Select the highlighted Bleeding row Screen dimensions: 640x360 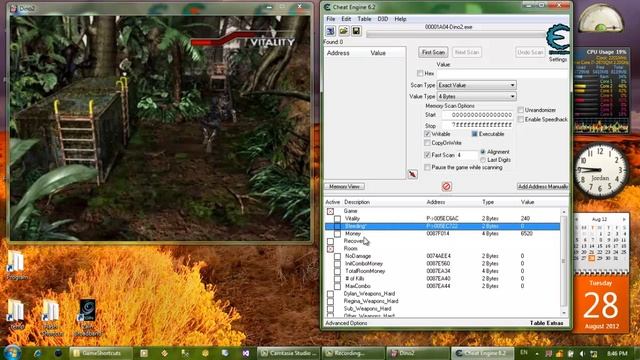point(442,226)
